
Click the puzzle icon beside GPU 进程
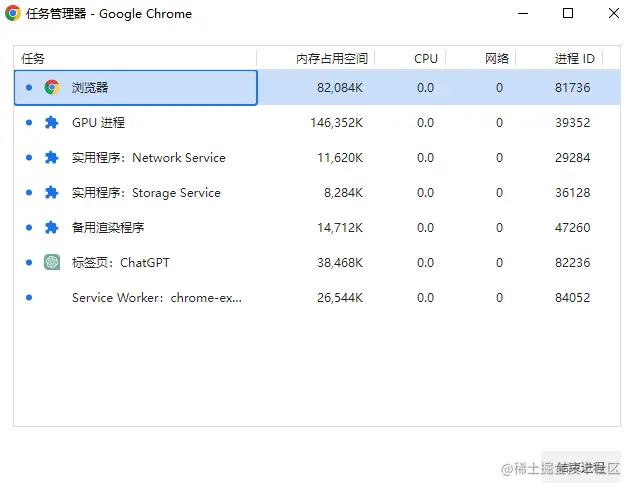point(52,123)
